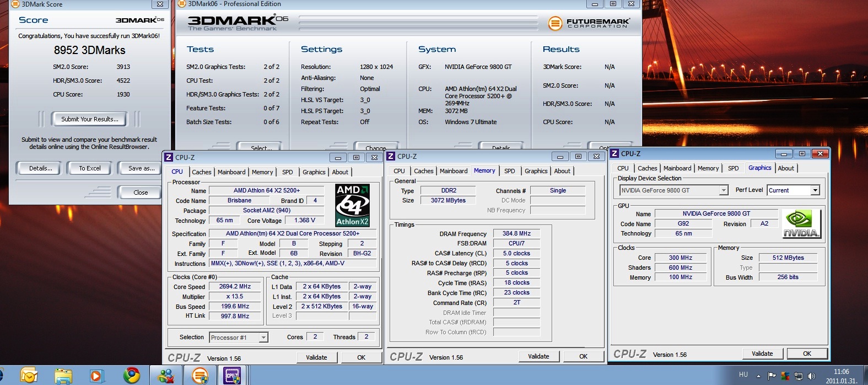Click the Bus Width value 256 bits

[788, 277]
